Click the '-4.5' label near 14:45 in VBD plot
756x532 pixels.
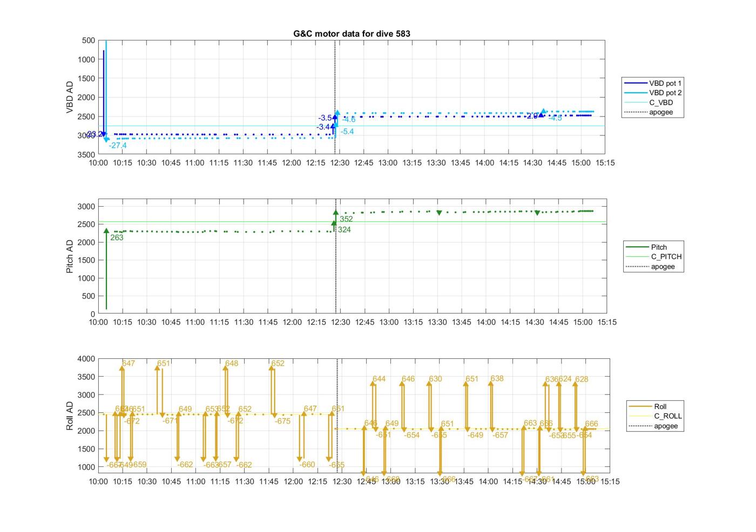coord(556,118)
